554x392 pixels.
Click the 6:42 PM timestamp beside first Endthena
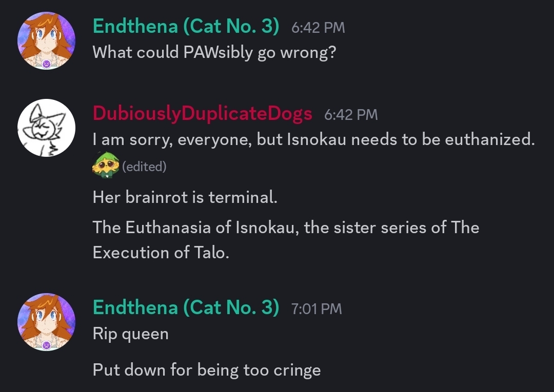pyautogui.click(x=318, y=28)
